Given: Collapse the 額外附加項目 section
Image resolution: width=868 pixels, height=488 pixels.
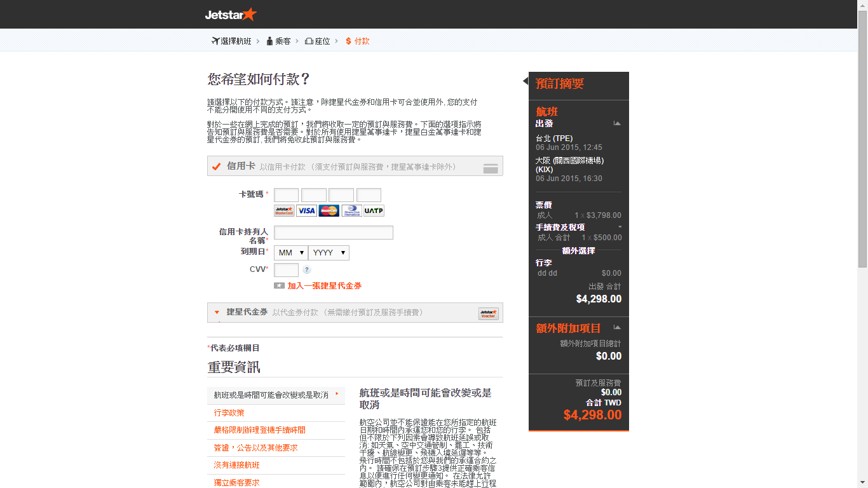Looking at the screenshot, I should click(617, 327).
